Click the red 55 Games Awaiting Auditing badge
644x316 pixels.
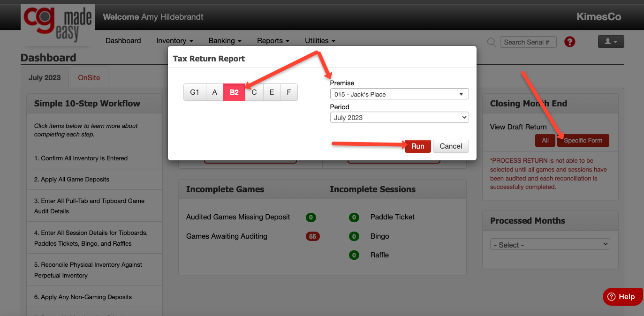point(312,236)
